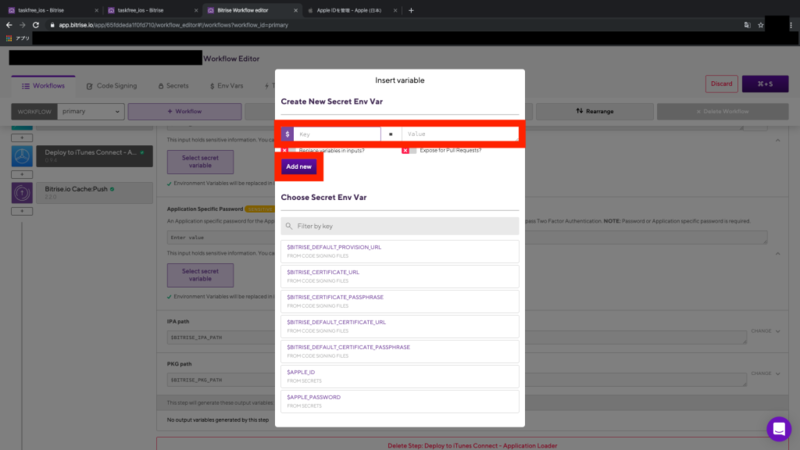This screenshot has width=800, height=450.
Task: Save with the ⌘+S button
Action: (765, 84)
